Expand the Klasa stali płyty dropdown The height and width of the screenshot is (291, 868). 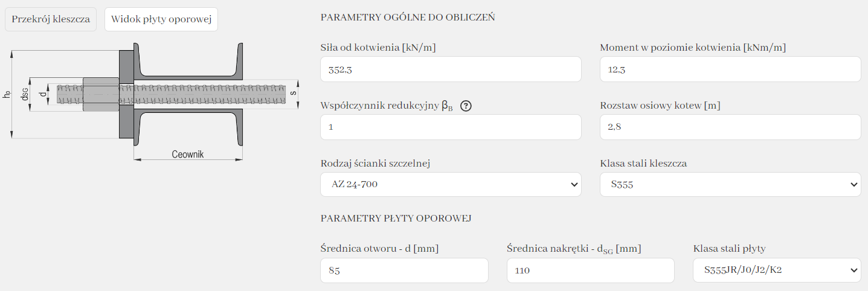pyautogui.click(x=776, y=270)
